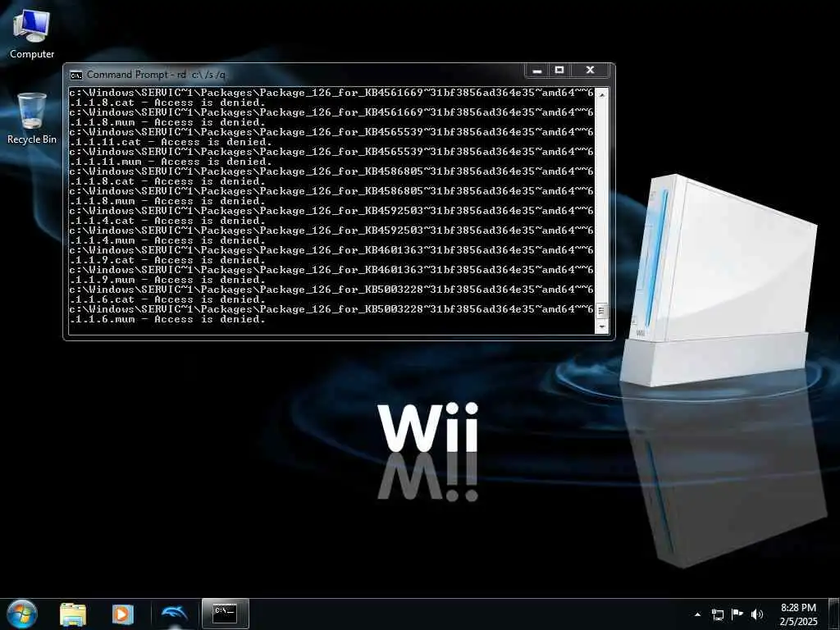This screenshot has width=840, height=630.
Task: Minimize the Command Prompt window
Action: pos(537,71)
